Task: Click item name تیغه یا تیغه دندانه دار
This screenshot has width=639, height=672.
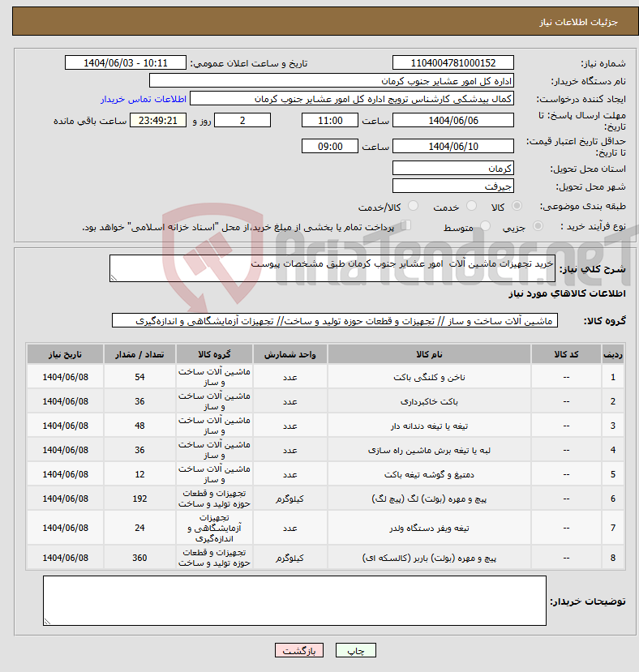Action: tap(429, 426)
